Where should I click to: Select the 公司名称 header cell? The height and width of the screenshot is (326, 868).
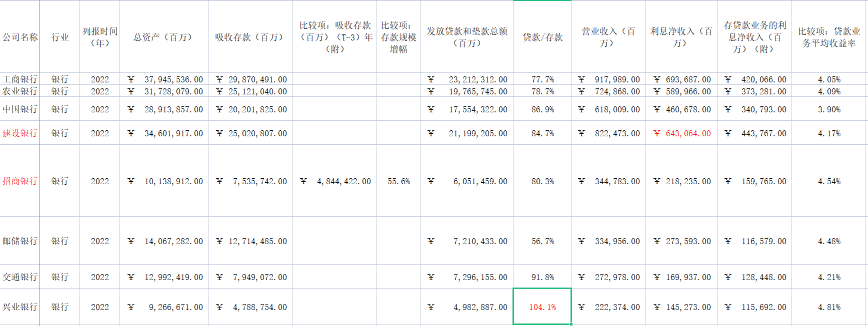click(x=20, y=37)
